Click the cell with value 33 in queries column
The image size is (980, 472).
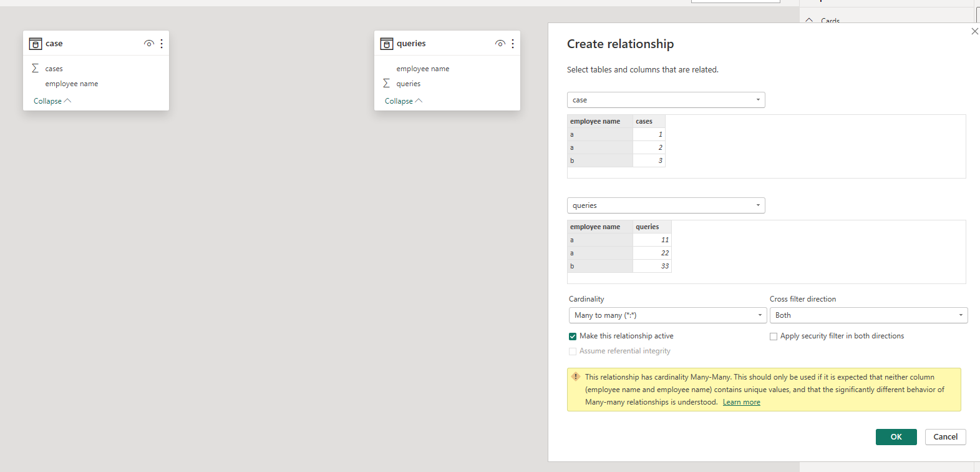click(x=652, y=266)
